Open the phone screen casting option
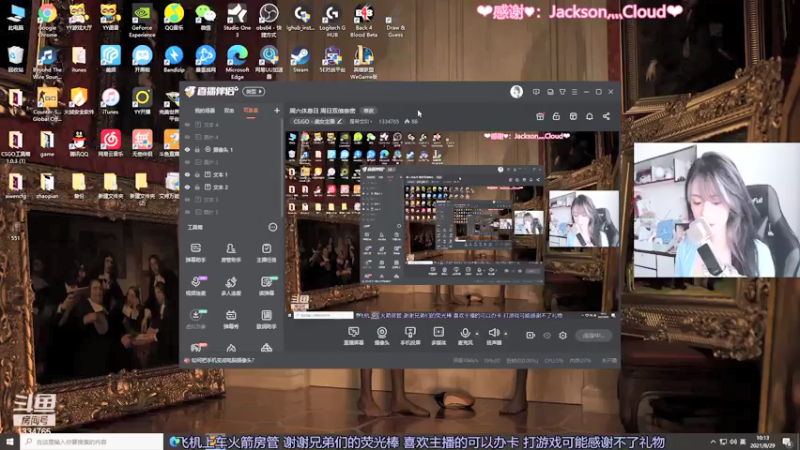800x450 pixels. pos(410,336)
